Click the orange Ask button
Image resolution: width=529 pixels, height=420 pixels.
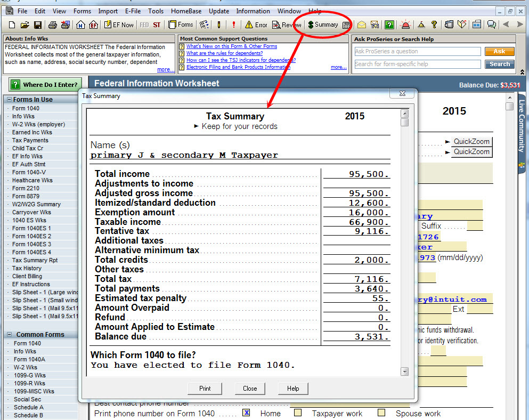[x=499, y=51]
